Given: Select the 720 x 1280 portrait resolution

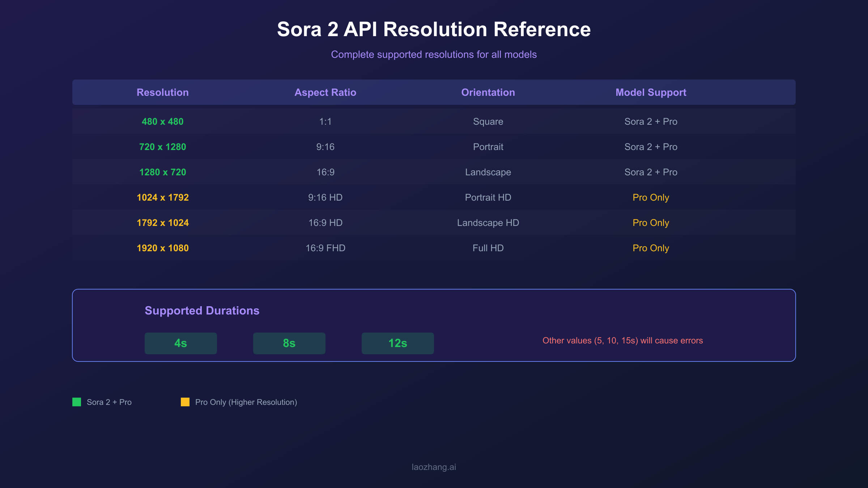Looking at the screenshot, I should click(x=163, y=147).
